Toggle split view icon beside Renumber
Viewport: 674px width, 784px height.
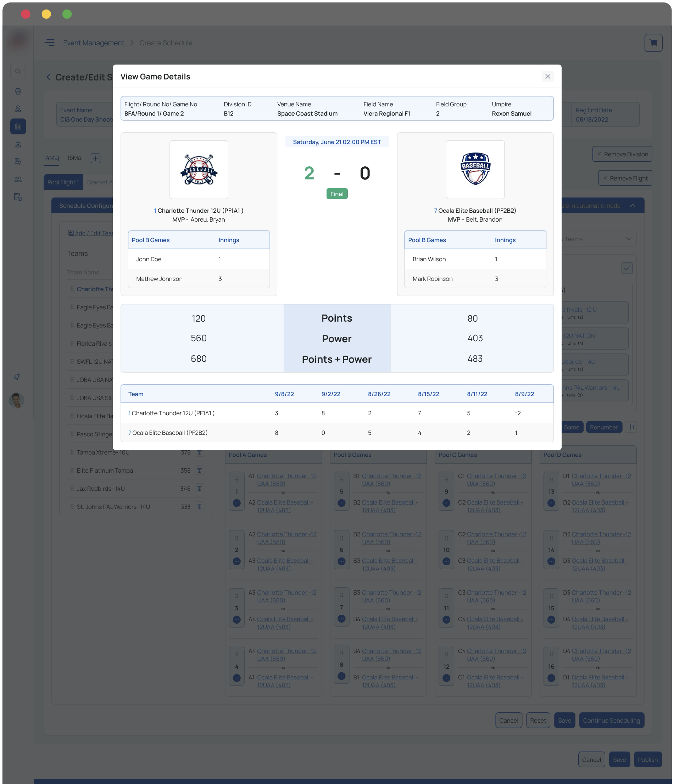click(630, 427)
